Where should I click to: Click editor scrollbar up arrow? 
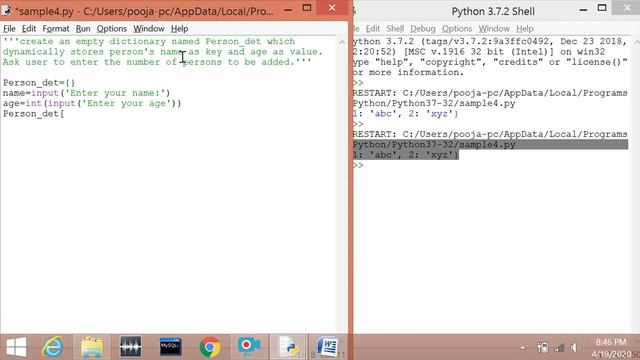(342, 42)
